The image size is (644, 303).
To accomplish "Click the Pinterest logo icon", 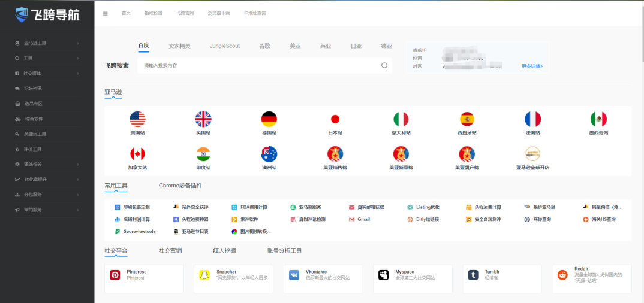I will tap(115, 275).
